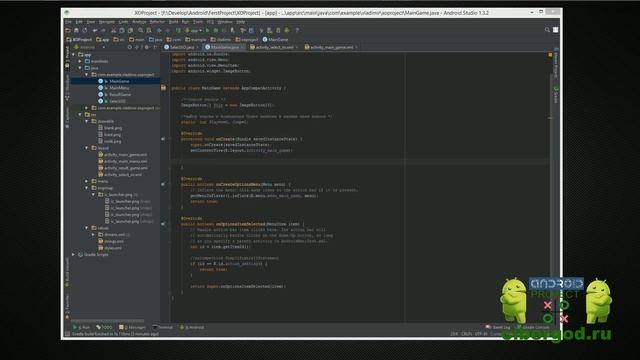
Task: Open the Event Log tool window
Action: [498, 327]
